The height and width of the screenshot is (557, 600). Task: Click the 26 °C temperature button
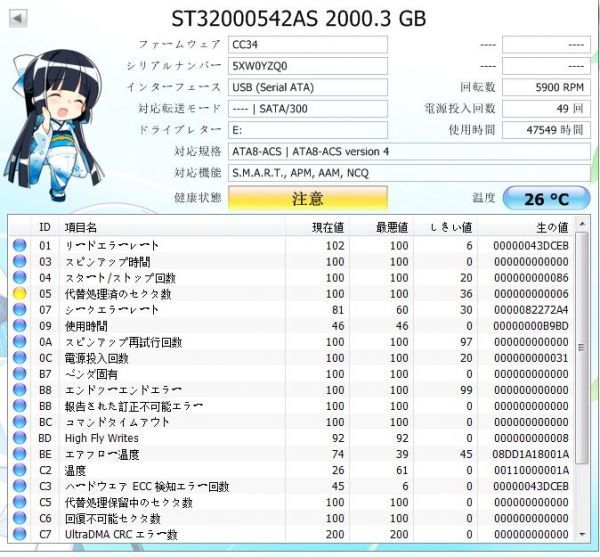pos(546,198)
